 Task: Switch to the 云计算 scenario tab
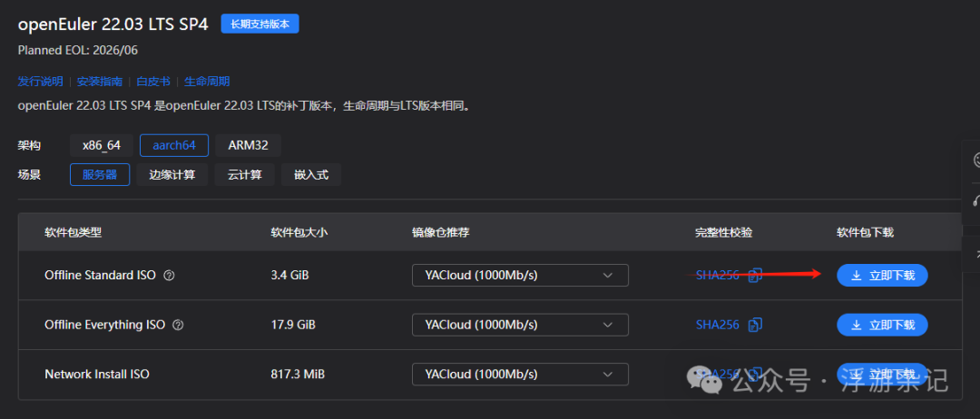(x=244, y=174)
